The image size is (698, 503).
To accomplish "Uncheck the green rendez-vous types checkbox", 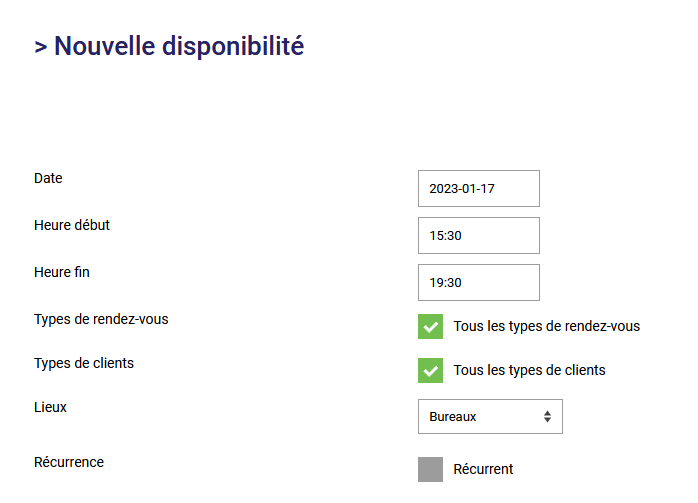I will (430, 326).
